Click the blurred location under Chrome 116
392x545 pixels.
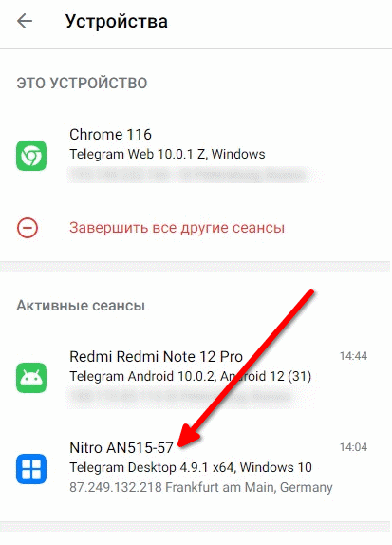[x=188, y=175]
